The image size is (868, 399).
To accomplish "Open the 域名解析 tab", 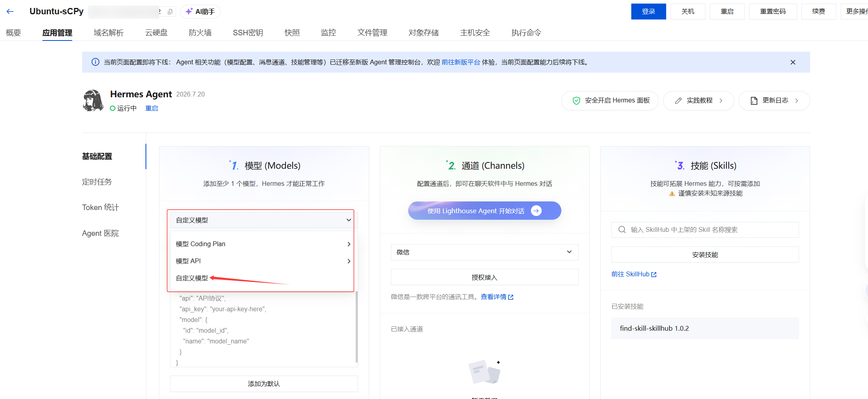I will [109, 33].
